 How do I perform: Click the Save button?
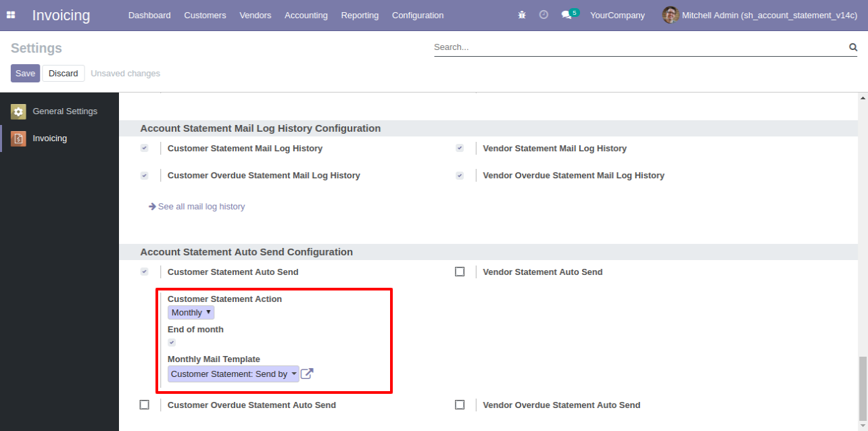pos(25,73)
